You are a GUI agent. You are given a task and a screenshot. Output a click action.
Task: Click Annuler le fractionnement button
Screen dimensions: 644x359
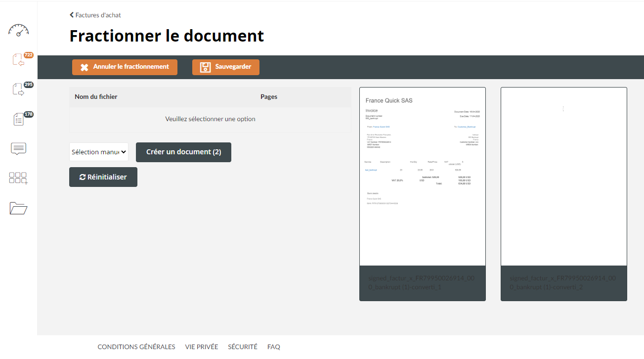125,67
